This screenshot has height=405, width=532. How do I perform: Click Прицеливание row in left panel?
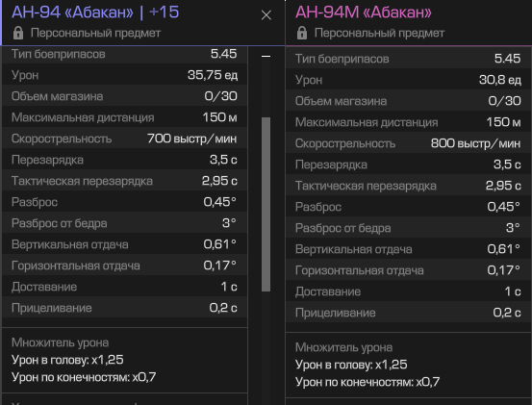pyautogui.click(x=124, y=308)
